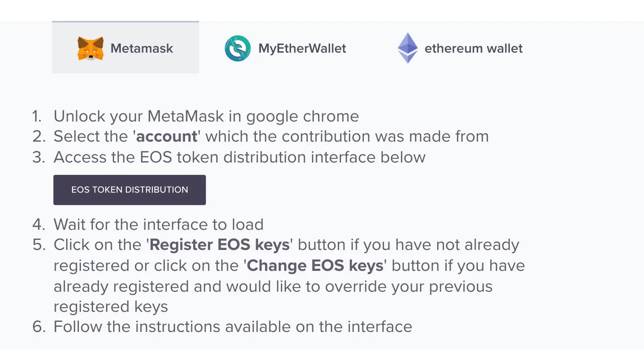Click the step number 6 list marker

pyautogui.click(x=39, y=327)
